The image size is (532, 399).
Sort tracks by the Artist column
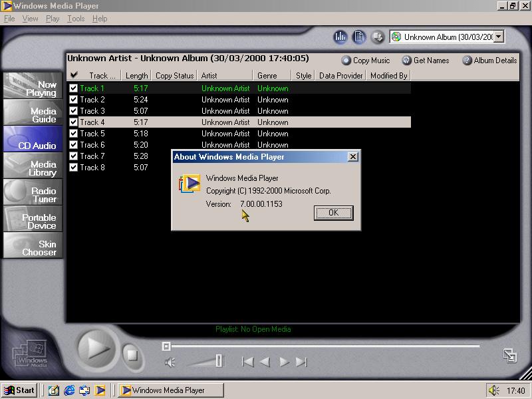click(225, 76)
